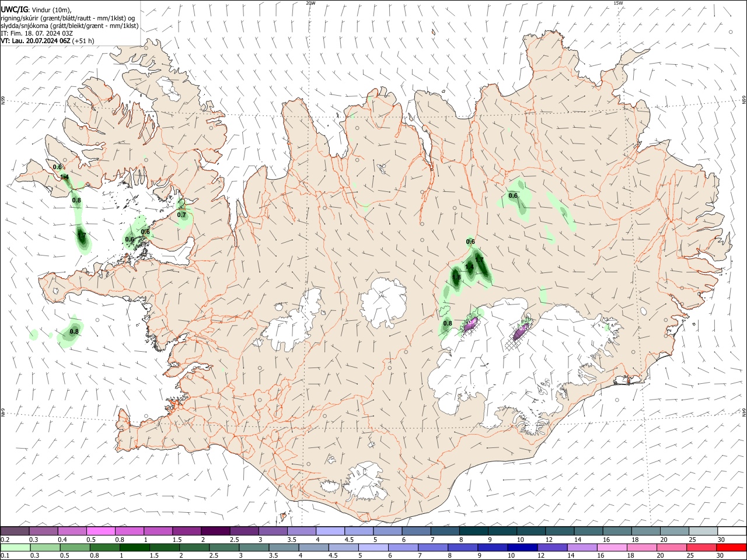Click the red 25 swatch in the rain legend
747x560 pixels.
click(701, 547)
